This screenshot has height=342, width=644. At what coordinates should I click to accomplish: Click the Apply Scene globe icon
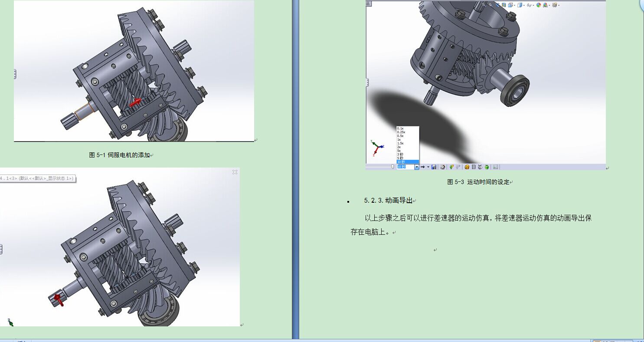tap(545, 4)
